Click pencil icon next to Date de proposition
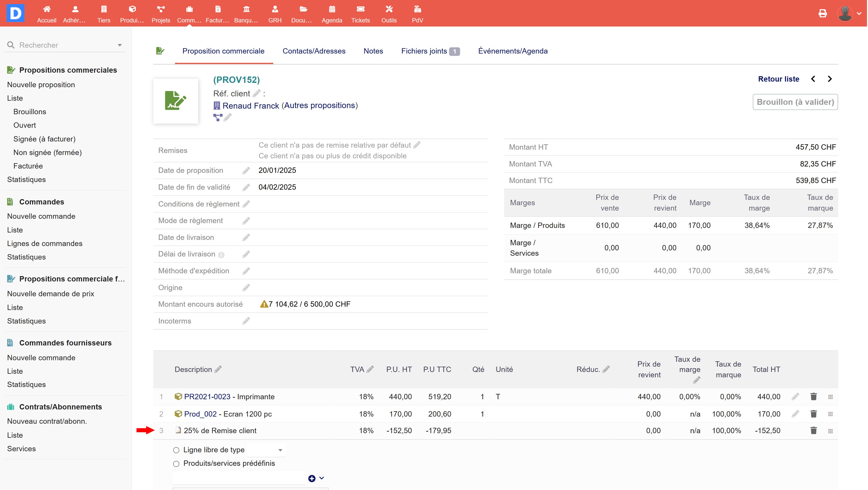 point(246,171)
